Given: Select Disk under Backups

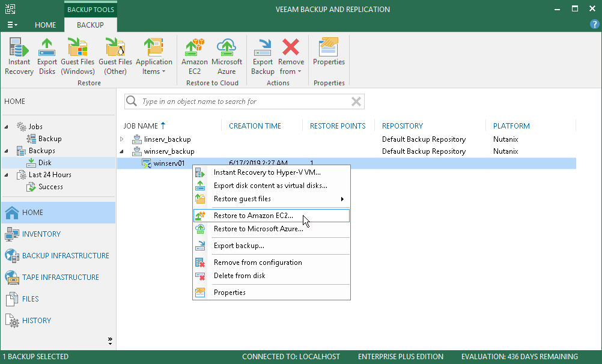Looking at the screenshot, I should point(45,163).
